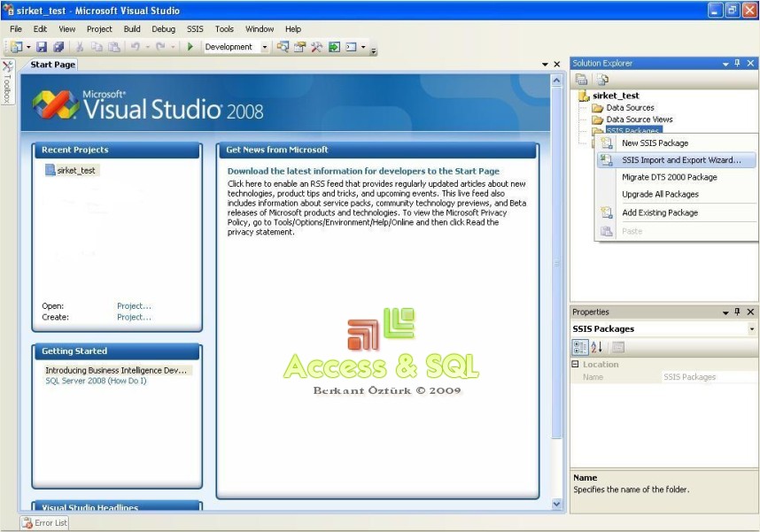Click the Alphabetical sort icon in Properties
760x532 pixels.
pyautogui.click(x=597, y=347)
